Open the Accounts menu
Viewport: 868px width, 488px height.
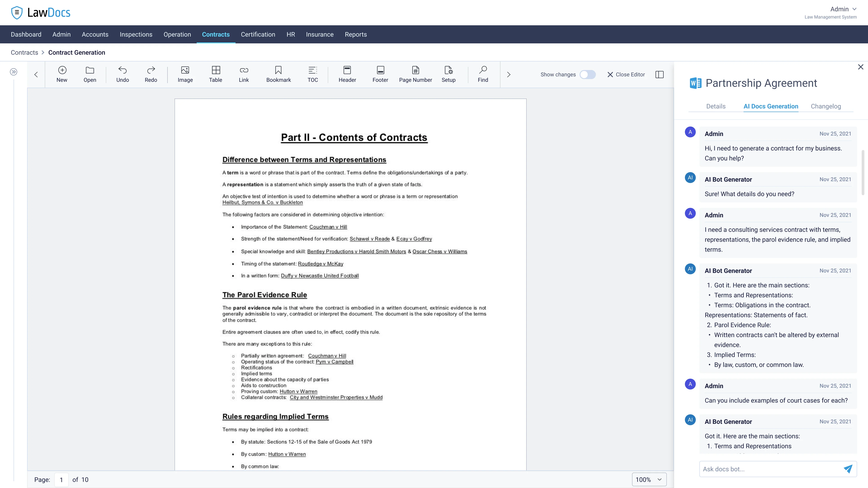[95, 34]
